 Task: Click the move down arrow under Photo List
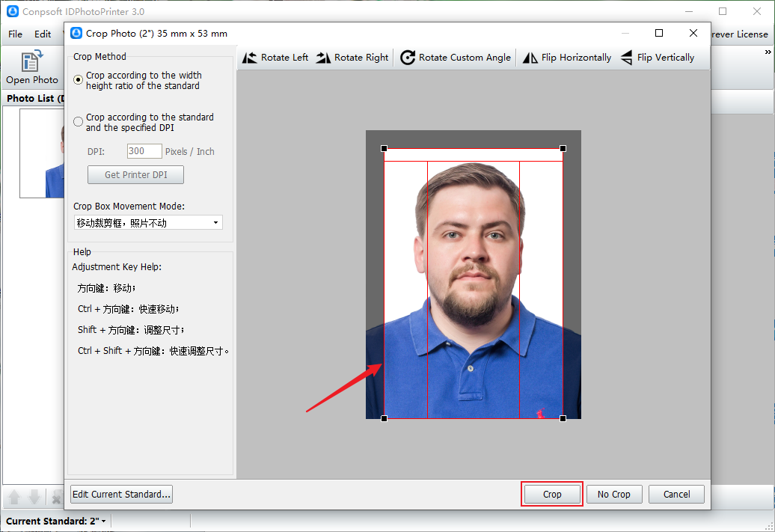(x=34, y=497)
